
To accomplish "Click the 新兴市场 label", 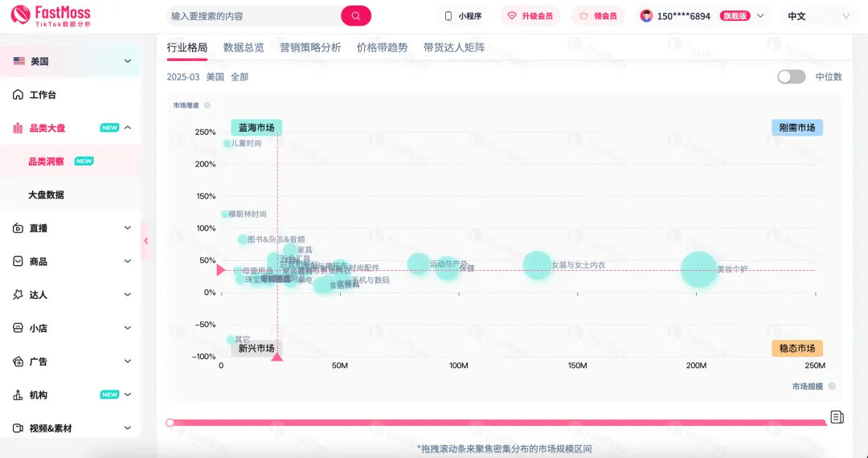I will (x=256, y=349).
